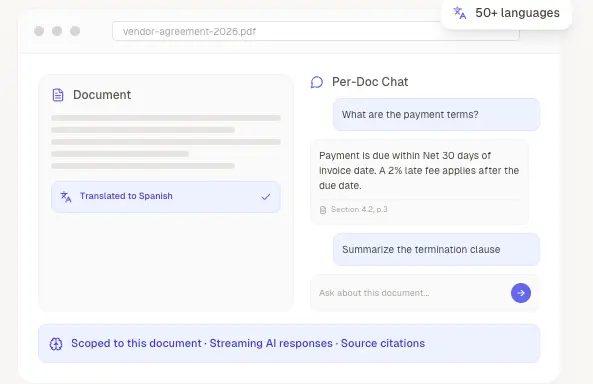Click the translate icon in 50+ languages badge
This screenshot has height=384, width=593.
pos(459,13)
